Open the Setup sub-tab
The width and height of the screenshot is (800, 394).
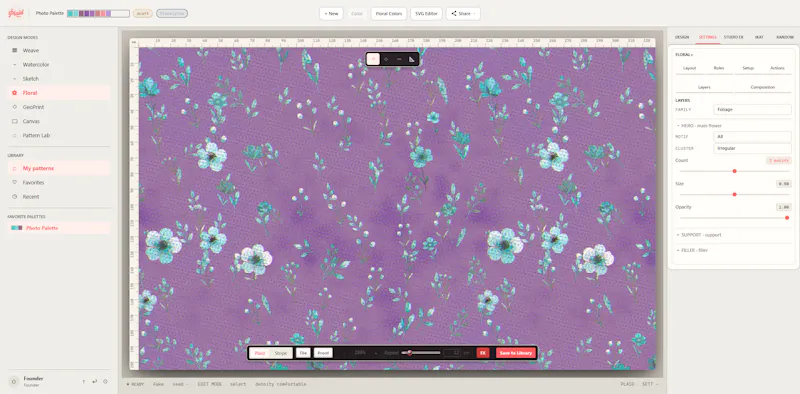748,68
